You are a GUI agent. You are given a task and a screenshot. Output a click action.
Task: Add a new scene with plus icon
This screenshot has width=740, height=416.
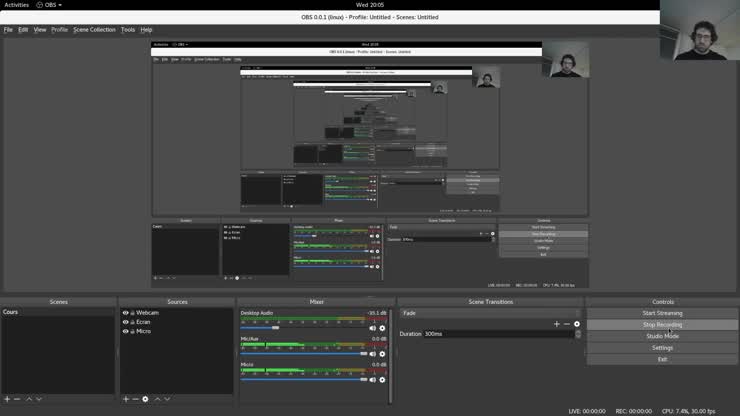(x=7, y=399)
